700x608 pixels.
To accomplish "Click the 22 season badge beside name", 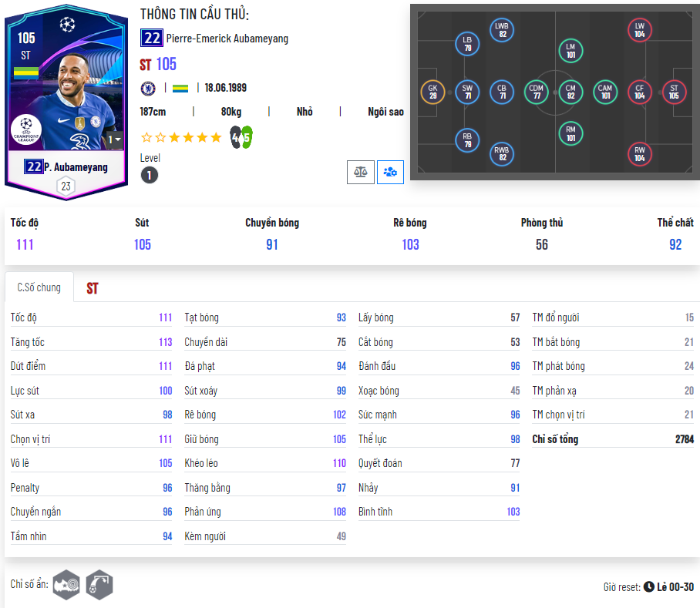I will (x=152, y=39).
